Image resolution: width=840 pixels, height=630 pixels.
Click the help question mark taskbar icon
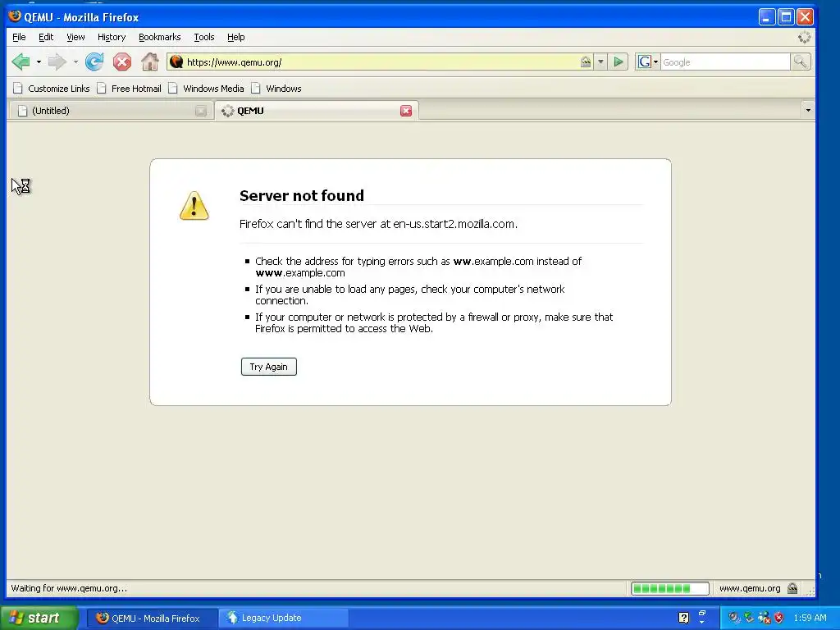[683, 618]
